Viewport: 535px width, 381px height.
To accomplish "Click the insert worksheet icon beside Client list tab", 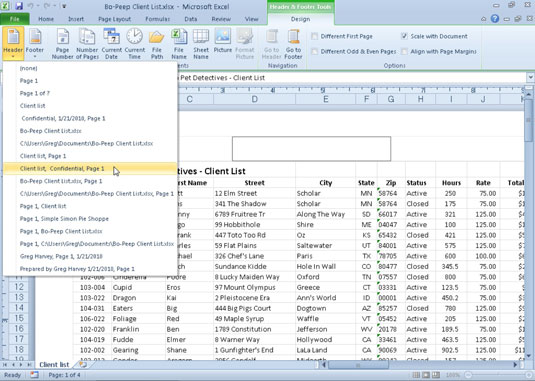I will point(83,365).
